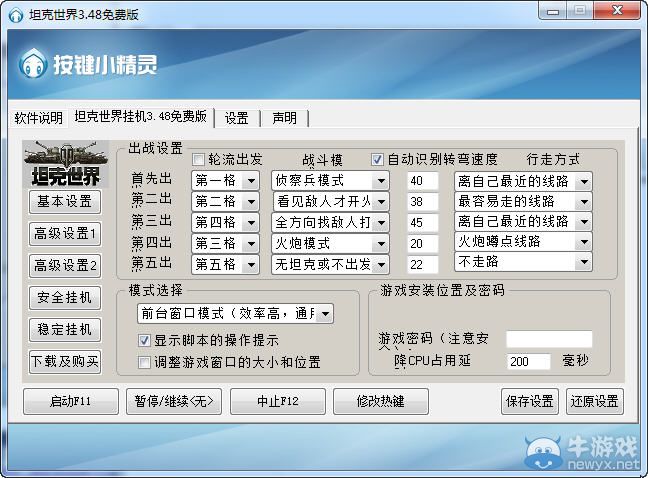Select the 坦克世界挂机3.48免费版 tab
Image resolution: width=648 pixels, height=478 pixels.
[x=141, y=117]
